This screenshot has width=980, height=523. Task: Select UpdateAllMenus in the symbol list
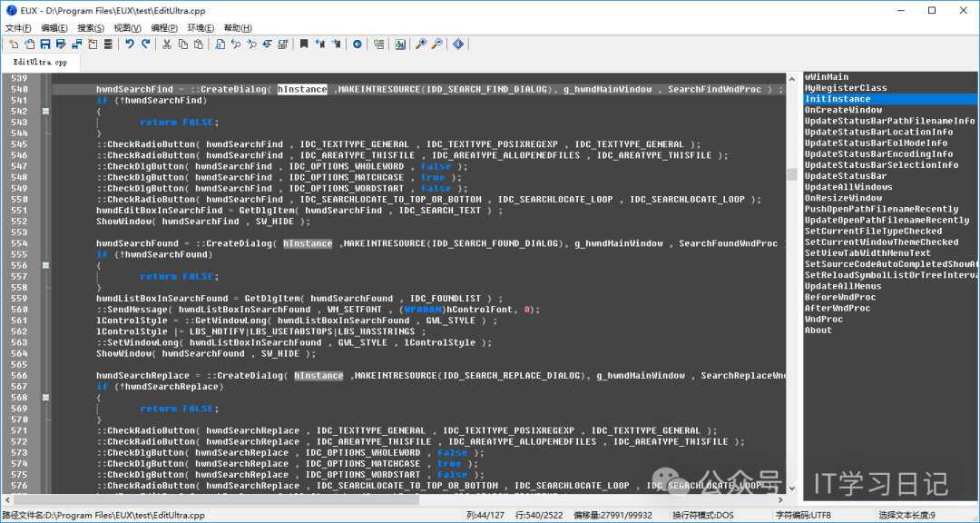[843, 286]
